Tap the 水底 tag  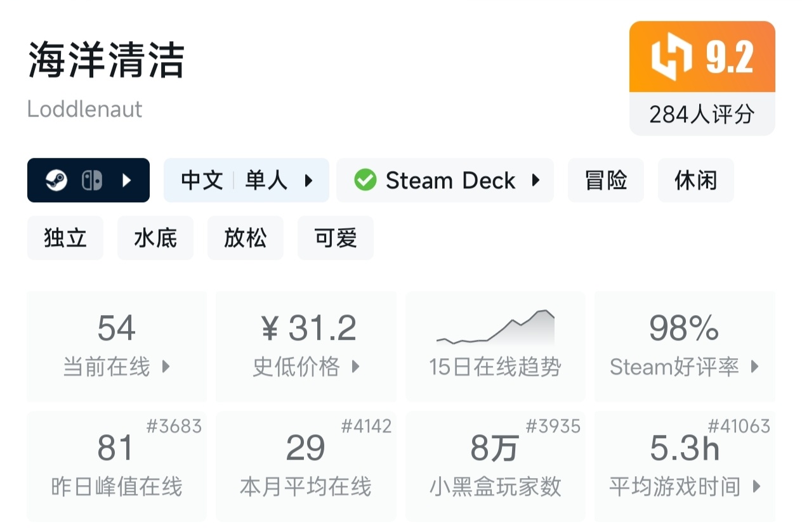point(155,238)
